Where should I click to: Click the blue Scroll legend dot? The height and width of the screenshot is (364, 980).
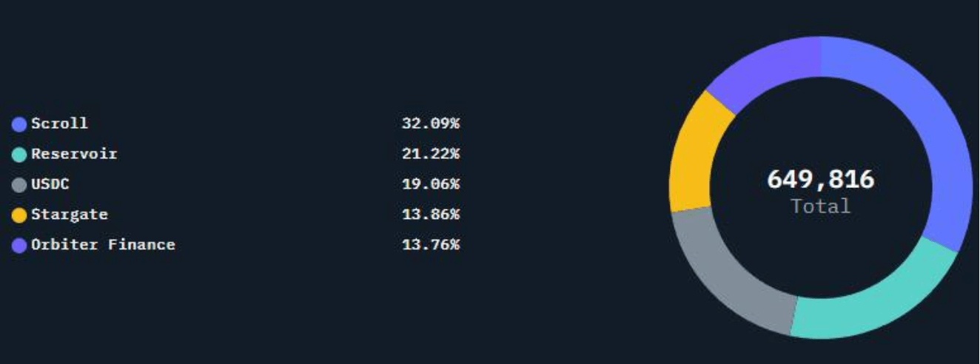tap(19, 124)
